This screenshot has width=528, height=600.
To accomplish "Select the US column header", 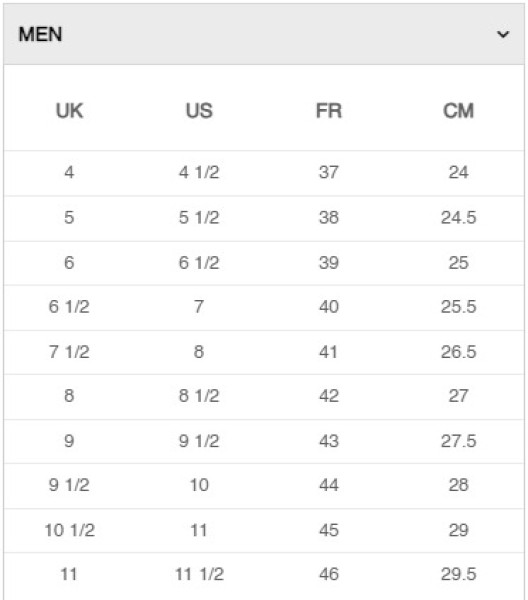I will tap(199, 111).
